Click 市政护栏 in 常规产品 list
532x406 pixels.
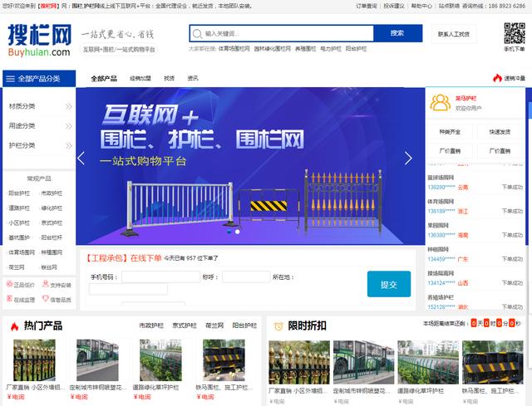pyautogui.click(x=52, y=193)
